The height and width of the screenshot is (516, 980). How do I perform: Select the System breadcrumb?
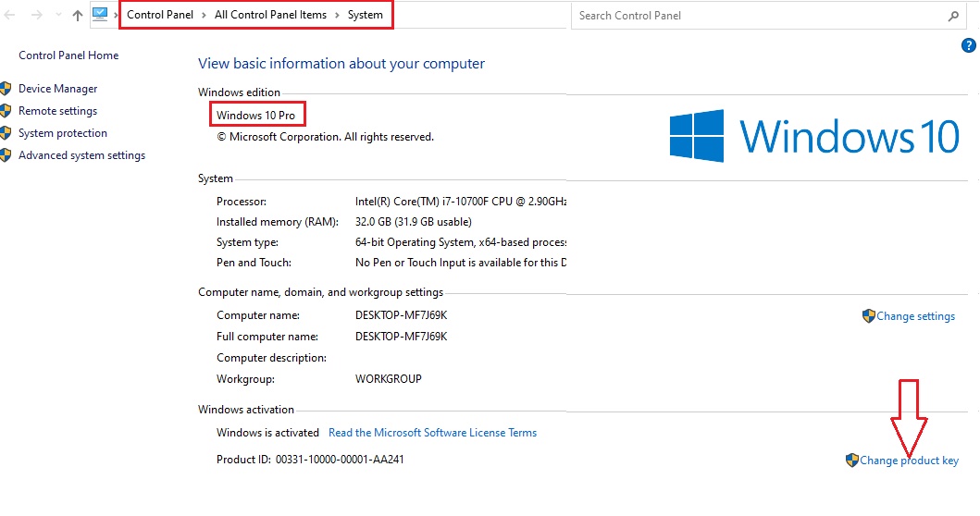coord(365,15)
